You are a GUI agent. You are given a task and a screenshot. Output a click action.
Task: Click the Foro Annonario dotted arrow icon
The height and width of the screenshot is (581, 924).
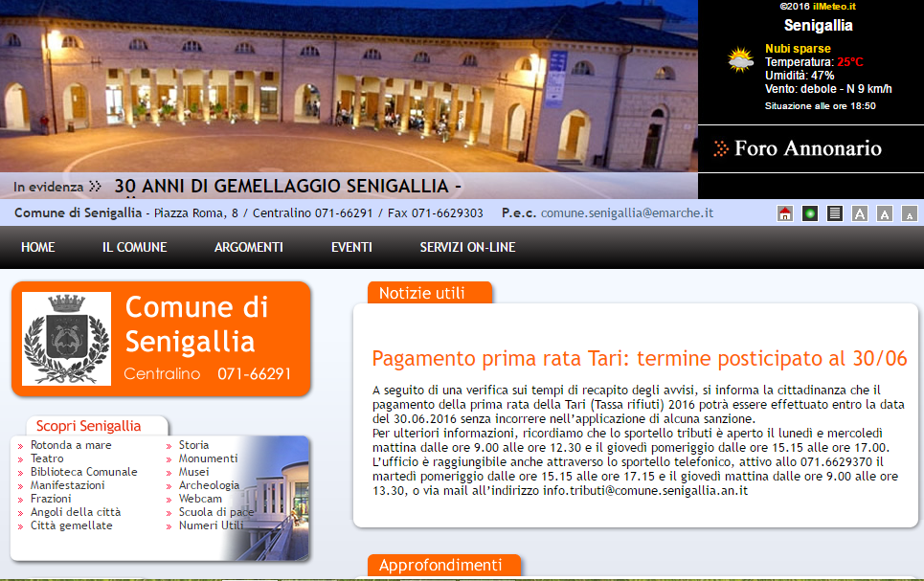[x=720, y=148]
